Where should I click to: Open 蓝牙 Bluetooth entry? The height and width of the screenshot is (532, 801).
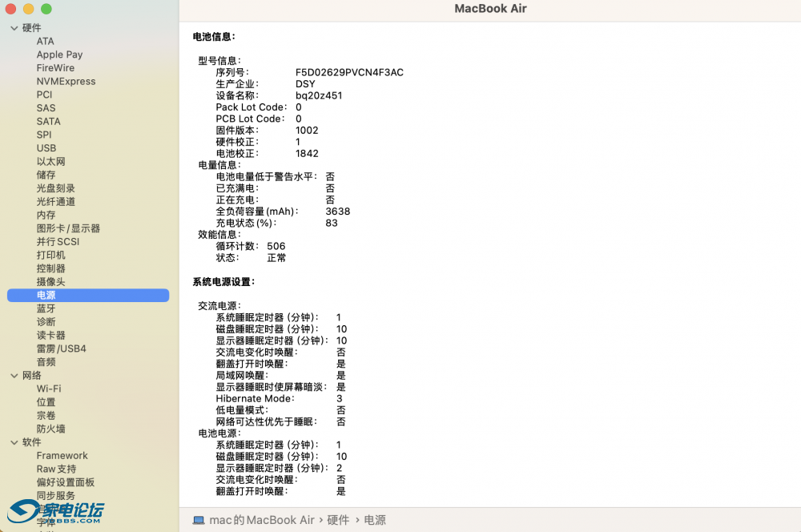click(x=46, y=308)
